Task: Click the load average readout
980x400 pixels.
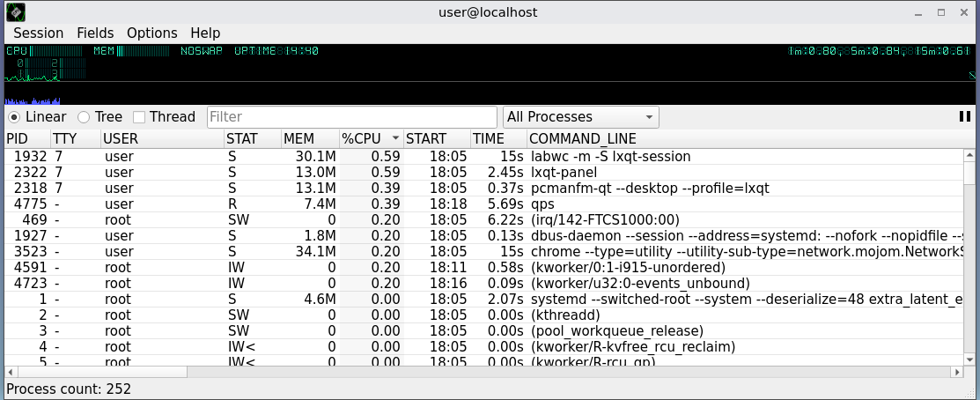Action: pyautogui.click(x=880, y=51)
